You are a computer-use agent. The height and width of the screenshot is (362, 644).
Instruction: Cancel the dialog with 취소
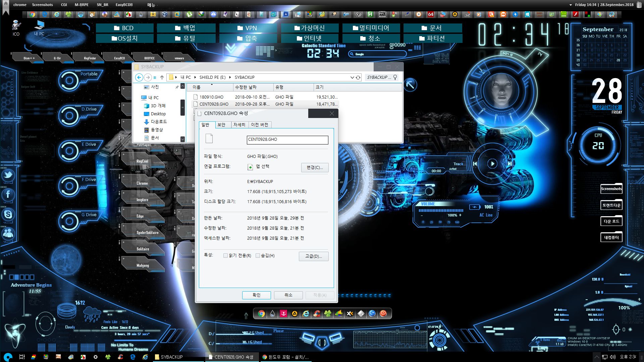[x=288, y=295]
